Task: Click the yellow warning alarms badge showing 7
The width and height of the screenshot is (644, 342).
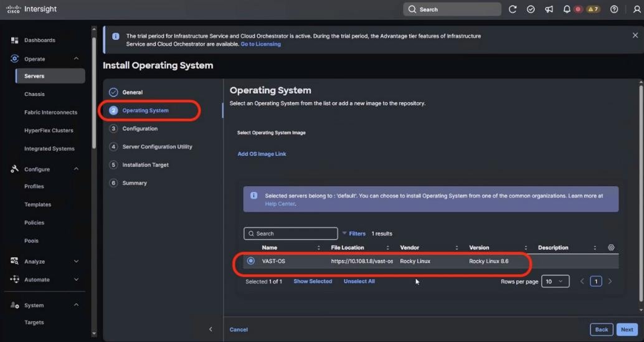Action: [593, 9]
